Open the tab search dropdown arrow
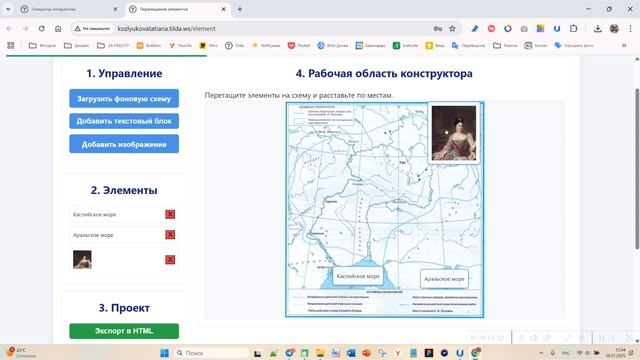 [8, 9]
